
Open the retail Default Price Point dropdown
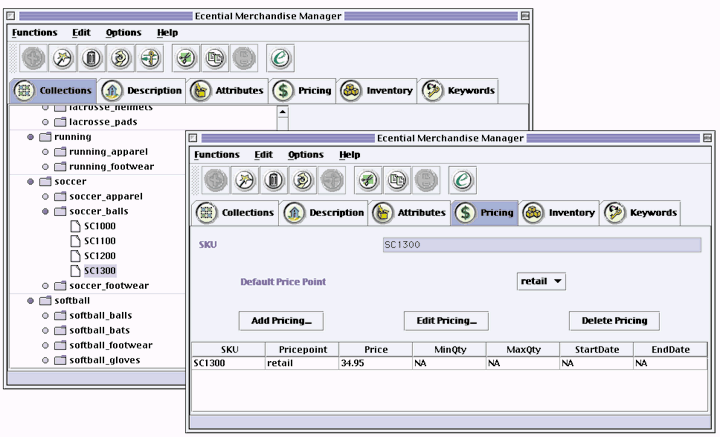click(541, 281)
